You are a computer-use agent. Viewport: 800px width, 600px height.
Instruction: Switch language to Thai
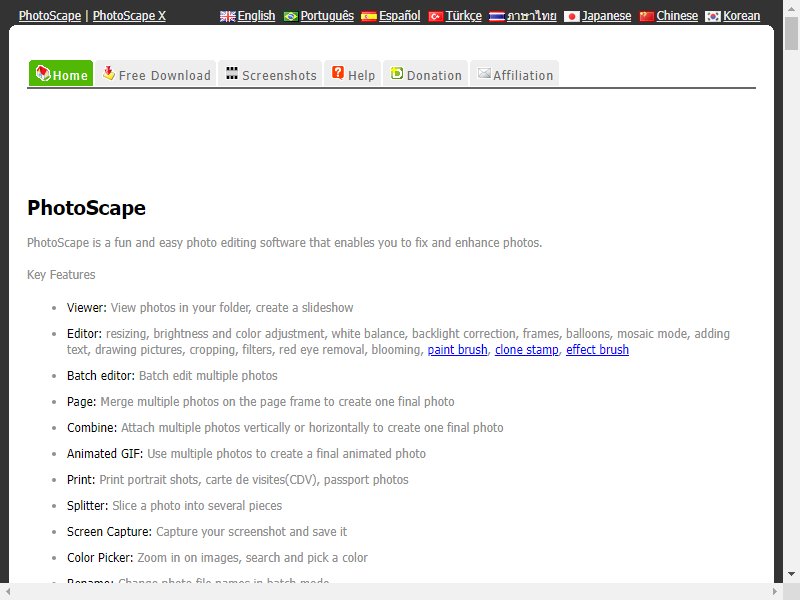[531, 16]
